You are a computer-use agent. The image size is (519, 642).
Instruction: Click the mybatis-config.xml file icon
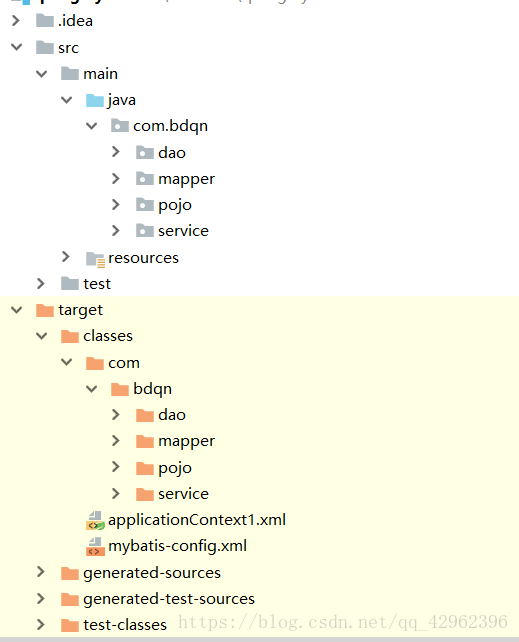95,547
